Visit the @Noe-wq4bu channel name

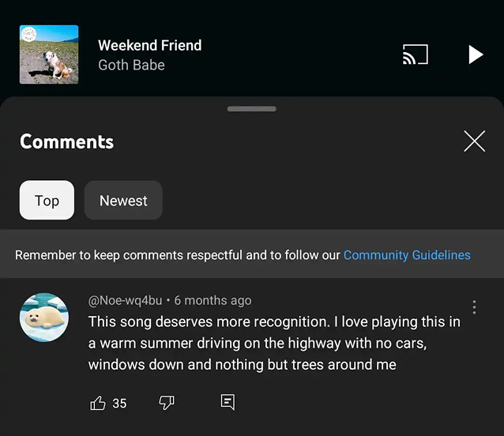point(125,300)
